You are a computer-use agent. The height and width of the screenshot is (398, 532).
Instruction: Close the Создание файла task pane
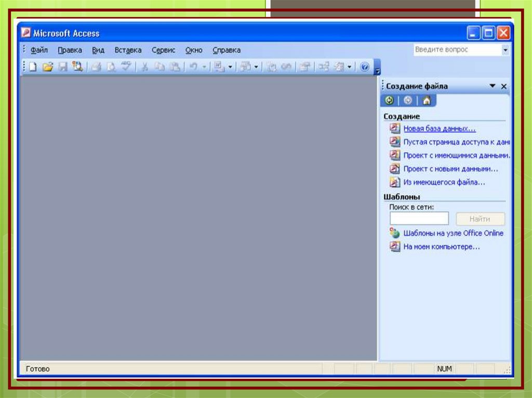504,87
